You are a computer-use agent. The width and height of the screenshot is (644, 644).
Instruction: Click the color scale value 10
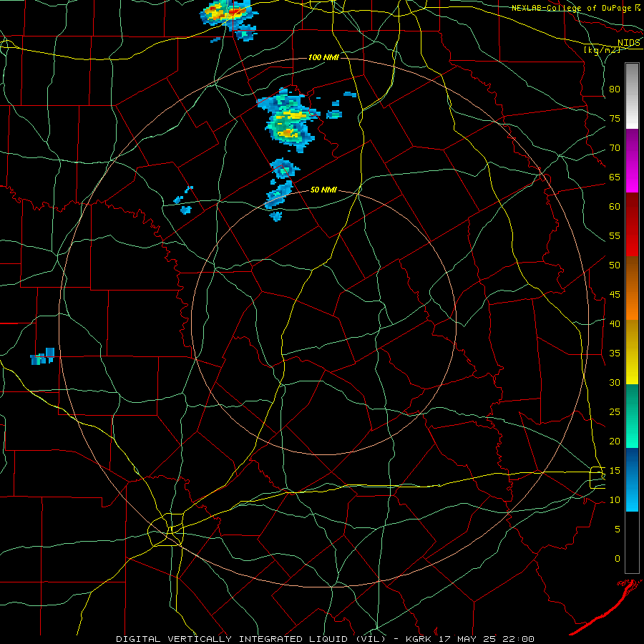pyautogui.click(x=615, y=500)
